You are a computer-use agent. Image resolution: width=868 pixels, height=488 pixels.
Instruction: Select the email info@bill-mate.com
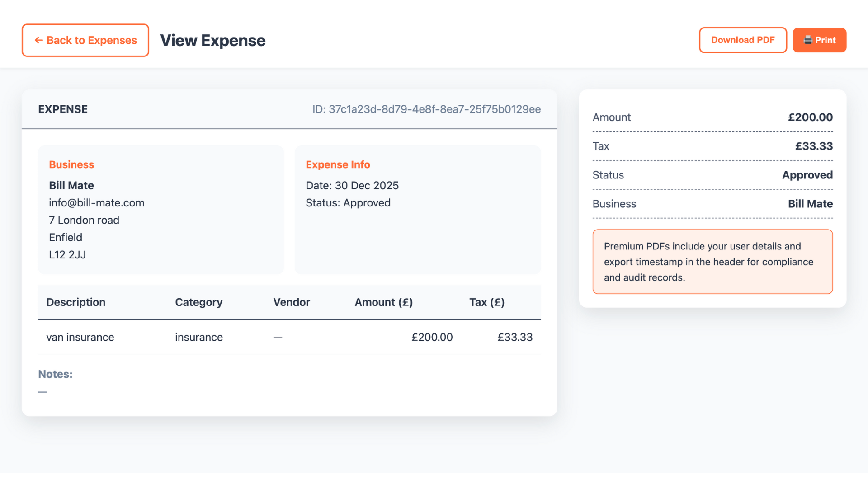tap(96, 202)
